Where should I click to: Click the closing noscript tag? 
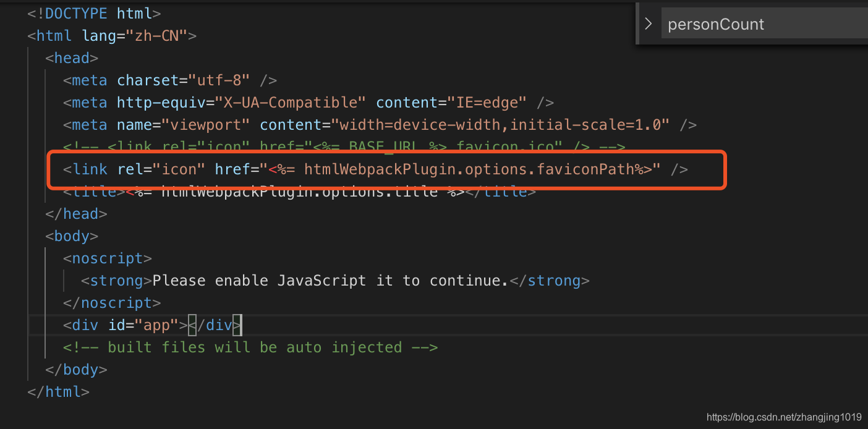point(112,303)
